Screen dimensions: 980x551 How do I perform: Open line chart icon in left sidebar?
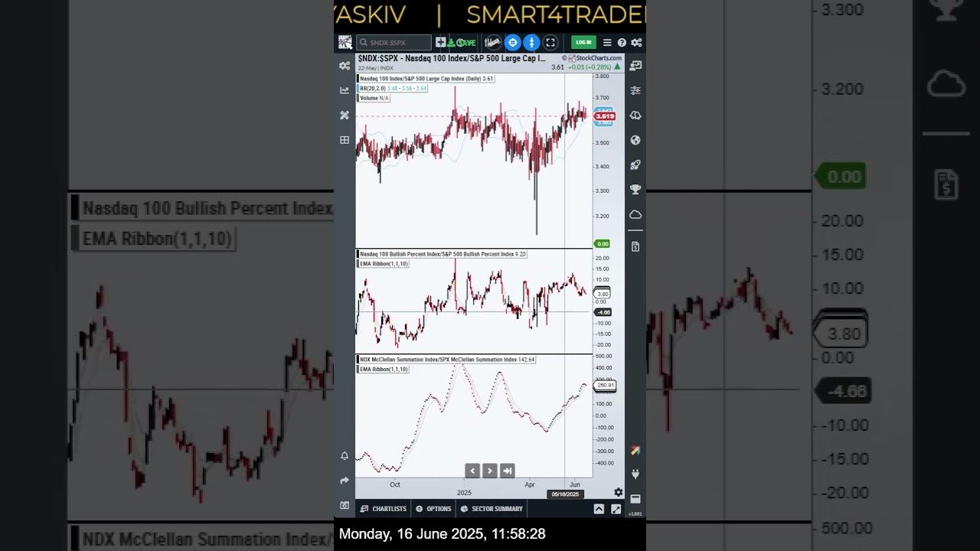345,90
